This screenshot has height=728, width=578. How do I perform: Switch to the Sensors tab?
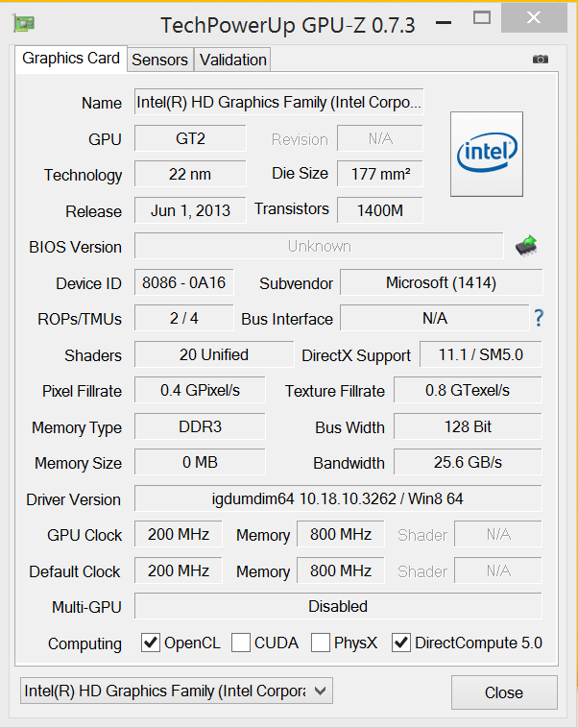click(x=159, y=60)
